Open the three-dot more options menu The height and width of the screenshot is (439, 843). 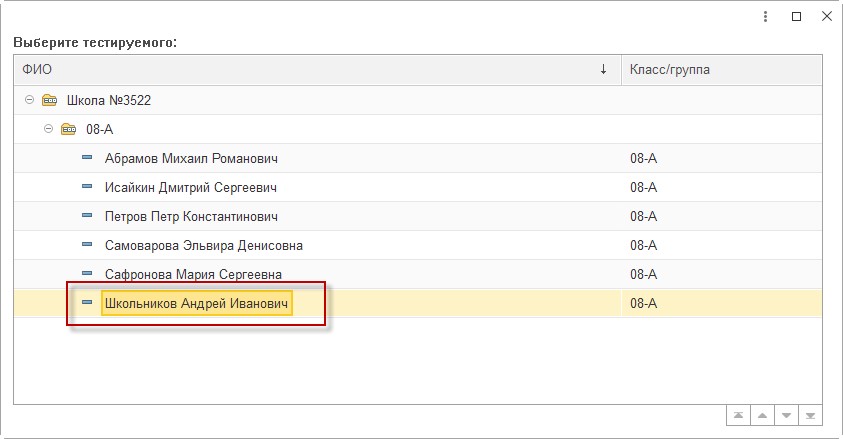[x=765, y=17]
